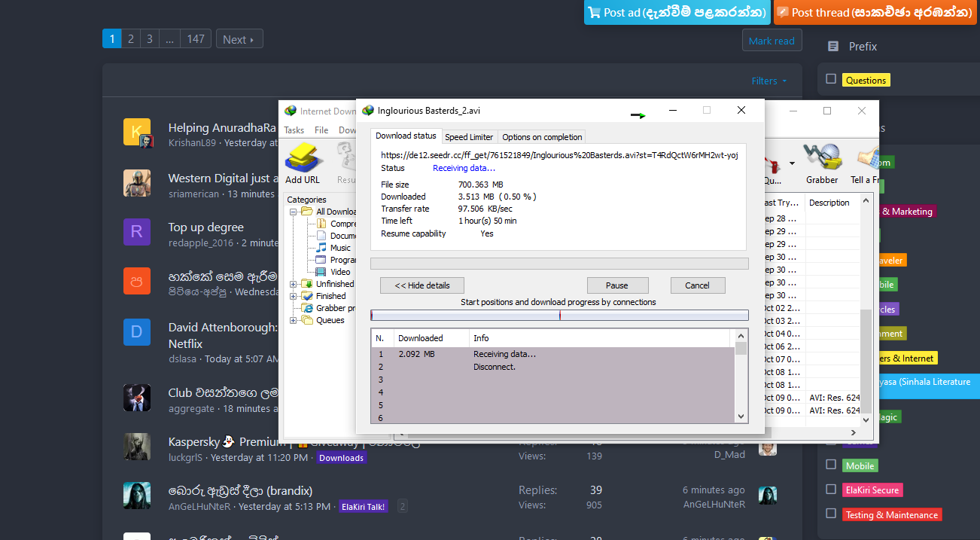
Task: Tick the Questions prefix checkbox
Action: [x=831, y=79]
